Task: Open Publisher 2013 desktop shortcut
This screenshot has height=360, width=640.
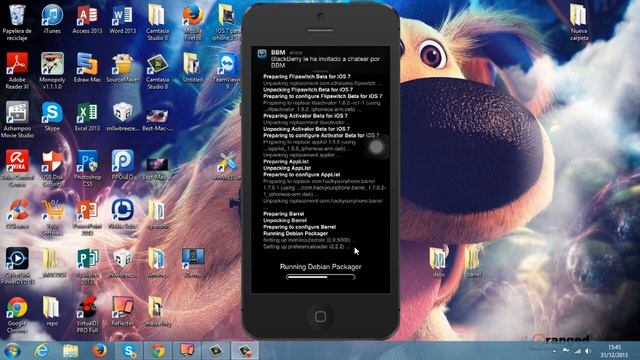Action: [87, 266]
